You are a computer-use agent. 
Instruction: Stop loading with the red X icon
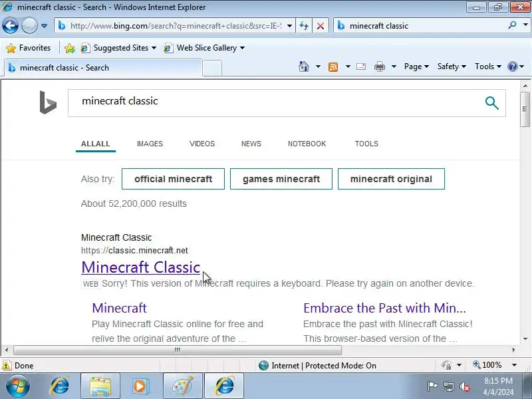(x=320, y=26)
